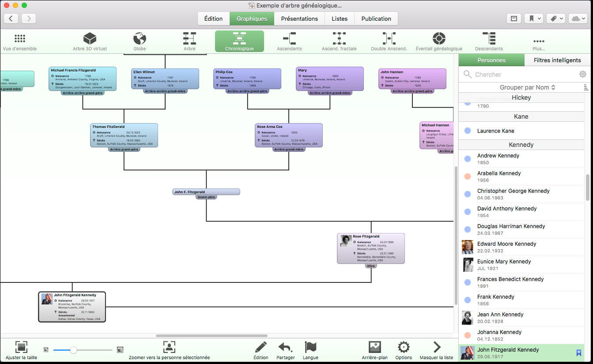The image size is (593, 364).
Task: Select Christopher George Kennedy in the list
Action: click(x=521, y=194)
